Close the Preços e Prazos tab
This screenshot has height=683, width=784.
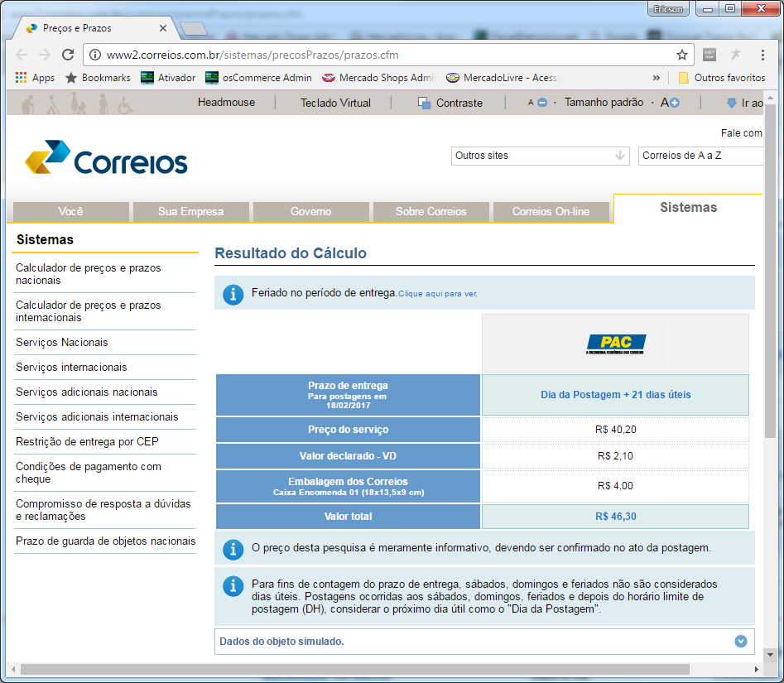click(x=163, y=28)
